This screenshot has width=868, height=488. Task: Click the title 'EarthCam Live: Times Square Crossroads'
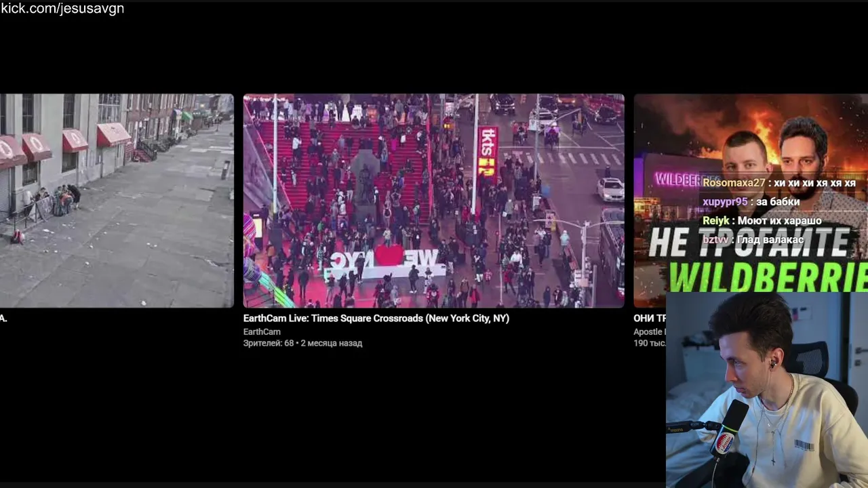tap(376, 319)
